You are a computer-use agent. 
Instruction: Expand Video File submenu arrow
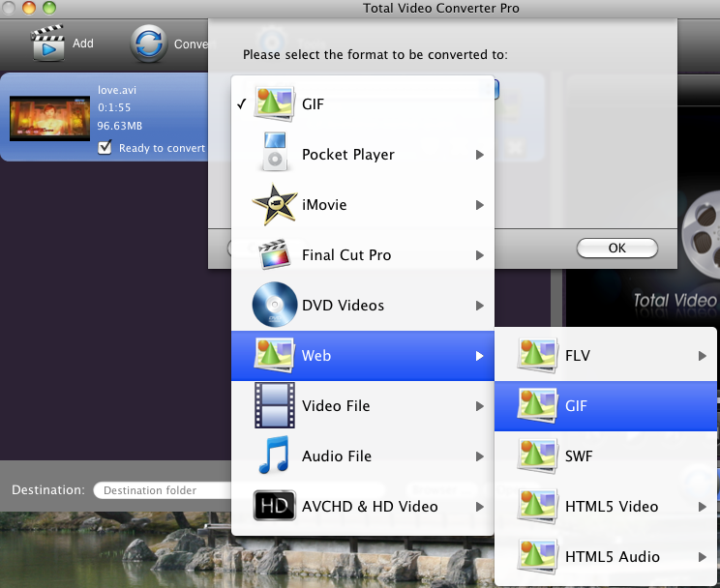pos(480,406)
